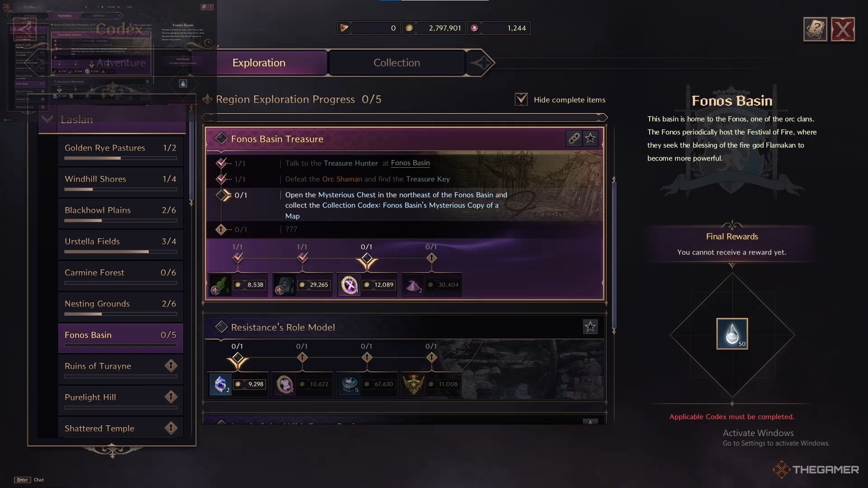This screenshot has height=488, width=868.
Task: Switch to the Collection tab
Action: pyautogui.click(x=396, y=62)
